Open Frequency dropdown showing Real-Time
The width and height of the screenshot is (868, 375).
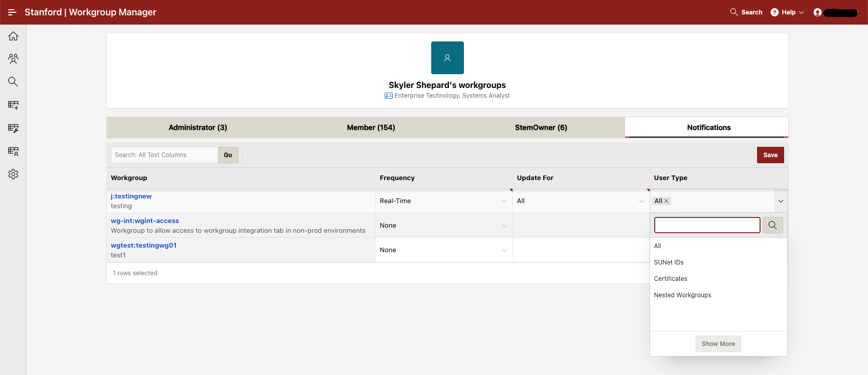coord(443,201)
